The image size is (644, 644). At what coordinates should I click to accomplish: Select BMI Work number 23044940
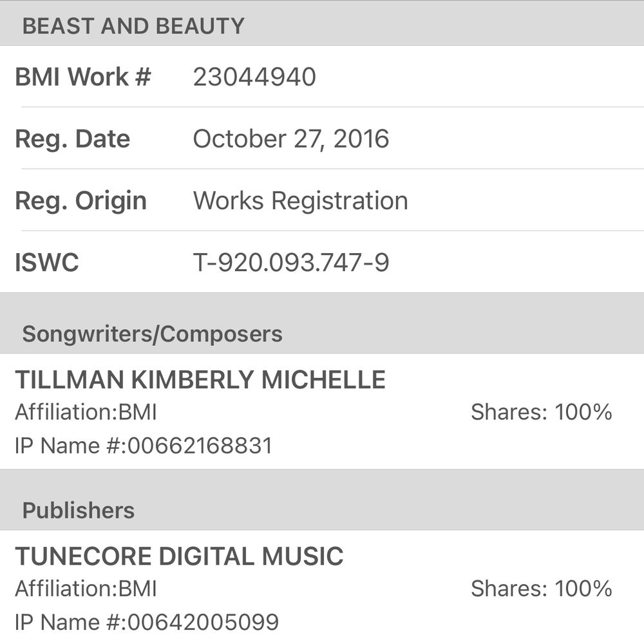(254, 77)
